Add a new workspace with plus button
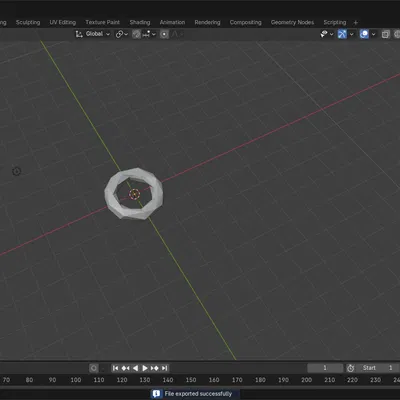 click(x=355, y=23)
